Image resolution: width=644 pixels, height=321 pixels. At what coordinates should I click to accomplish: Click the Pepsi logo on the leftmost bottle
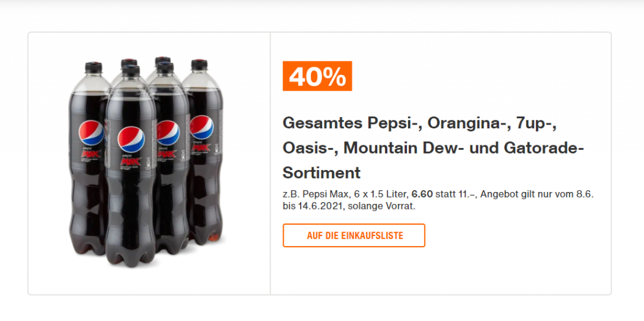coord(91,133)
